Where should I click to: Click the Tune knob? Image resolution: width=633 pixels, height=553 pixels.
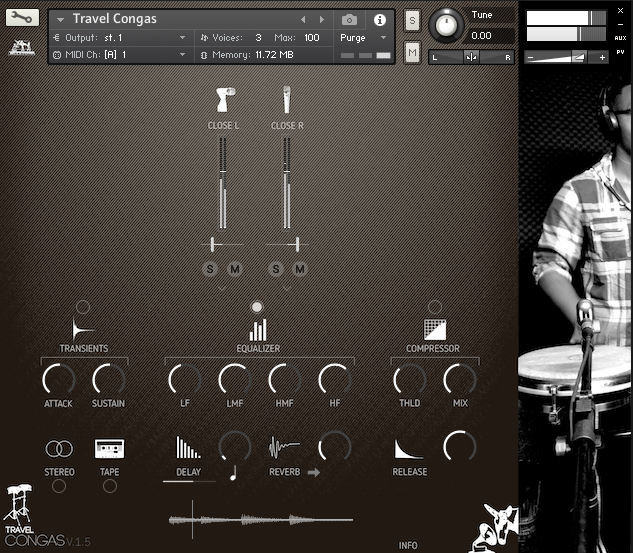click(446, 25)
